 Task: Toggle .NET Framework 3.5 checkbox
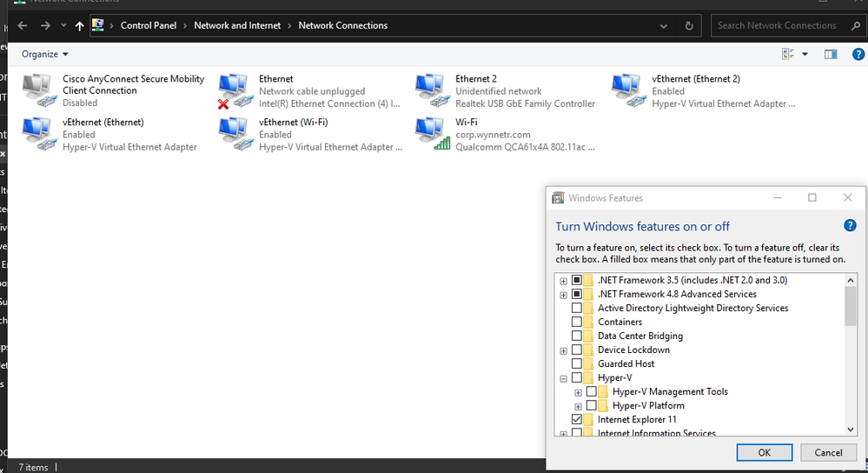pos(576,280)
